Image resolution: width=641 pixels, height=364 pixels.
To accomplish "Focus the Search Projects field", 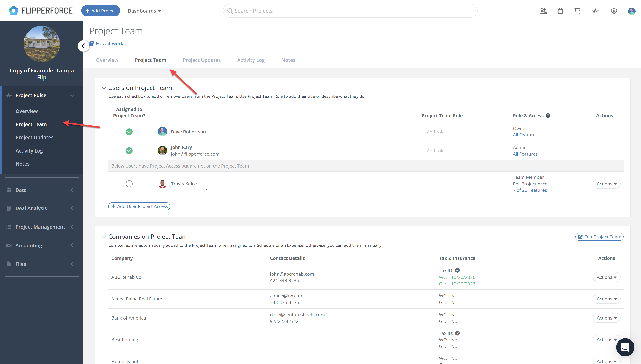I will 350,11.
